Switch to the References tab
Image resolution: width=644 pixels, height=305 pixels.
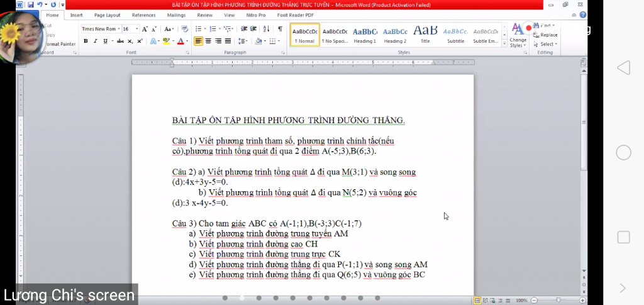click(144, 15)
